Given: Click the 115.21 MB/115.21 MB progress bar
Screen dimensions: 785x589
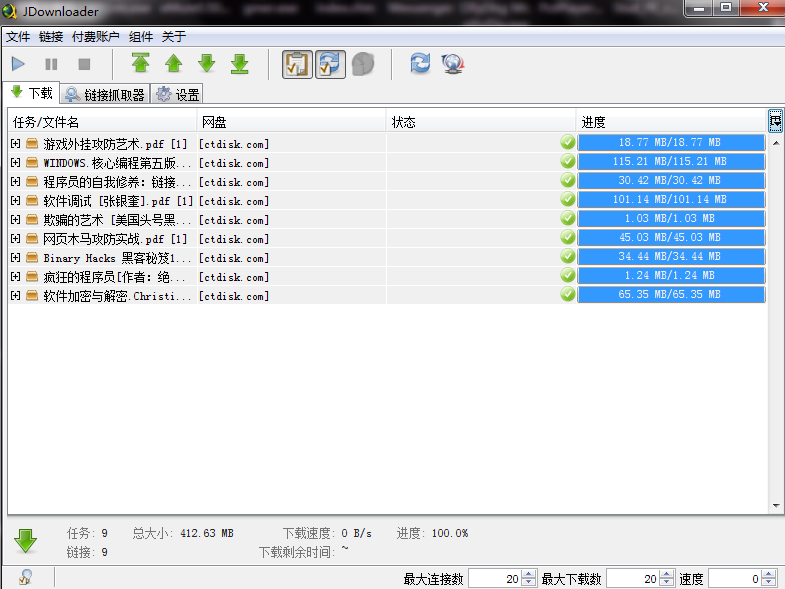Looking at the screenshot, I should 671,161.
